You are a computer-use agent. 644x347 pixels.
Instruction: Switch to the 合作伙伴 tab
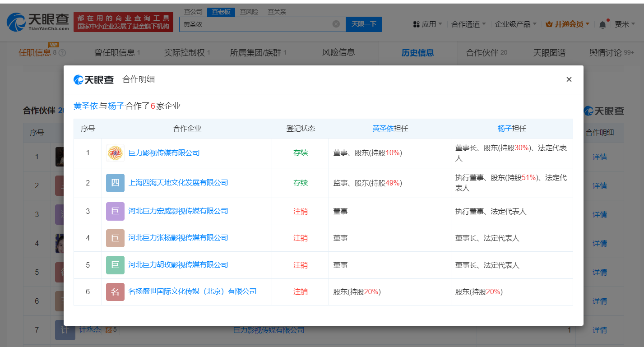[x=486, y=53]
